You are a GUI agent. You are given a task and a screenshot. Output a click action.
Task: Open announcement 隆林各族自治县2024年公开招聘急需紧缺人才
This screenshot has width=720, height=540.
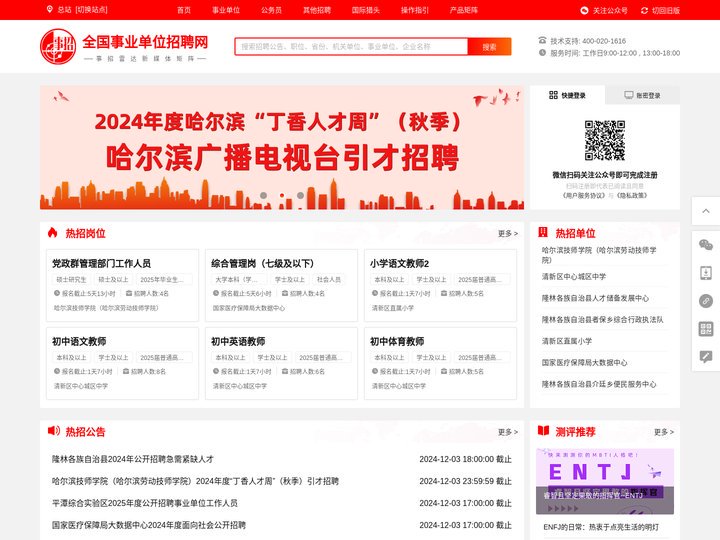point(133,459)
